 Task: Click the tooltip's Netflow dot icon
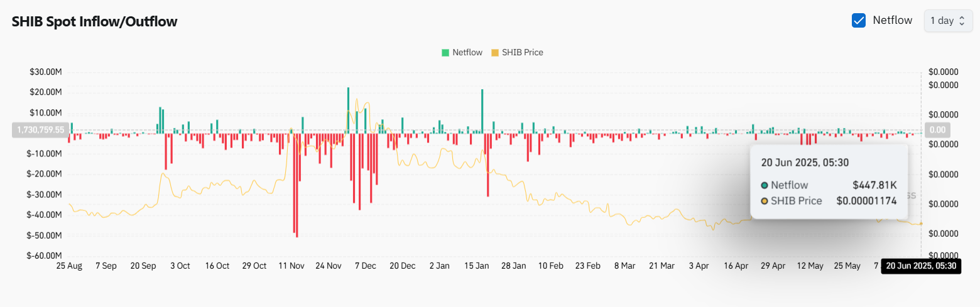(764, 185)
